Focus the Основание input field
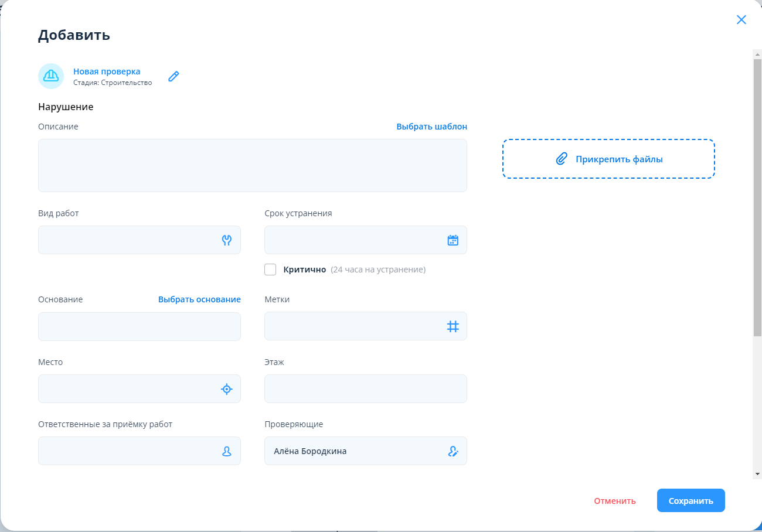The height and width of the screenshot is (532, 762). 139,326
